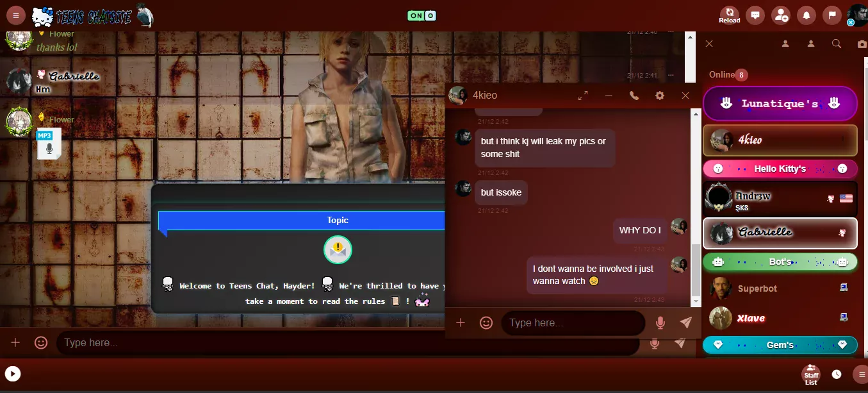Send the private chat message

[x=686, y=322]
